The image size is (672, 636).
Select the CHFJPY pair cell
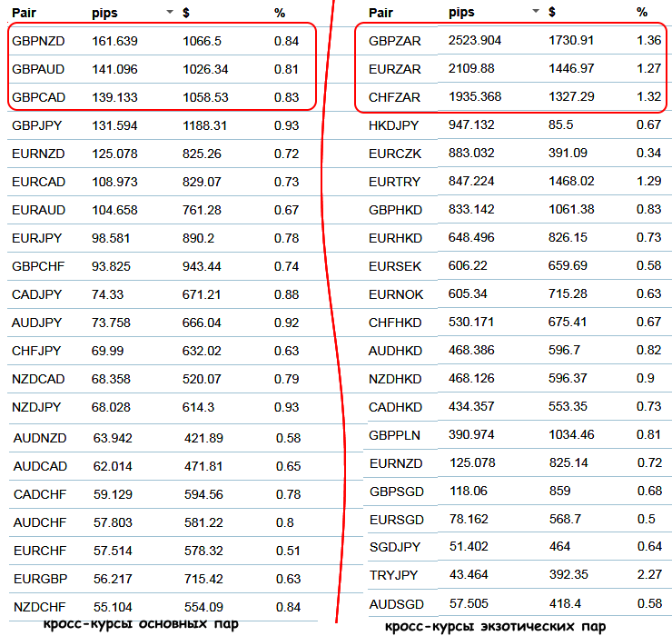click(x=36, y=352)
